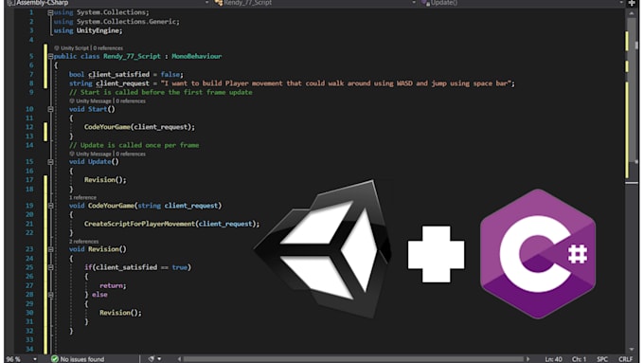The width and height of the screenshot is (644, 363).
Task: Collapse the Update() method at line 15
Action: click(50, 162)
